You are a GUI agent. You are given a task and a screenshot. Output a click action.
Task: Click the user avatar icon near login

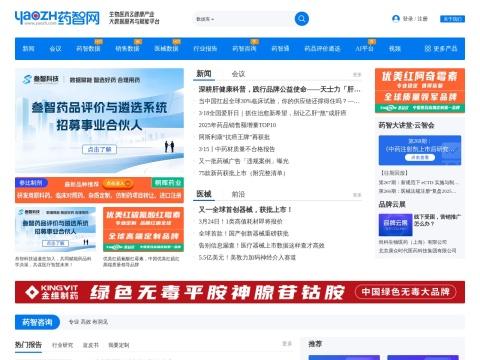click(x=396, y=19)
